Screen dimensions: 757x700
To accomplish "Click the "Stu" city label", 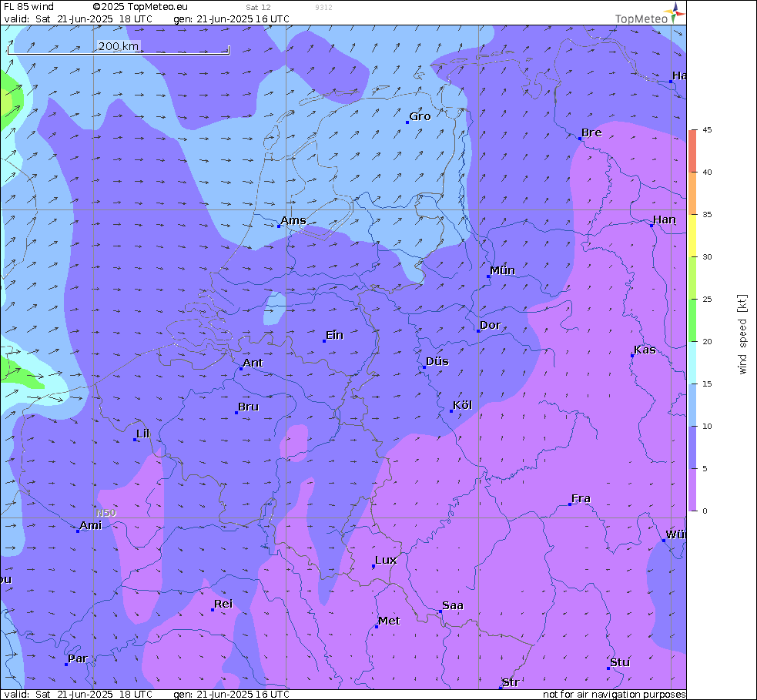I will coord(620,662).
